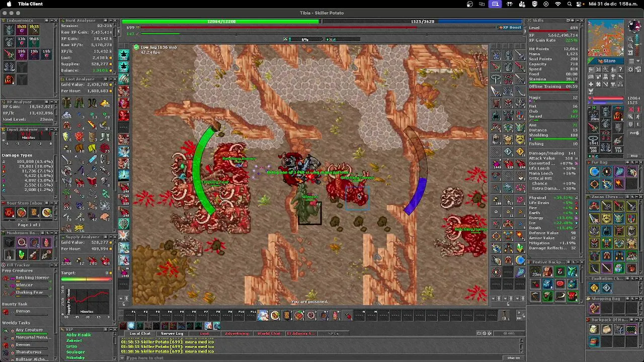
Task: Collapse the Imbuements panel
Action: pyautogui.click(x=51, y=21)
